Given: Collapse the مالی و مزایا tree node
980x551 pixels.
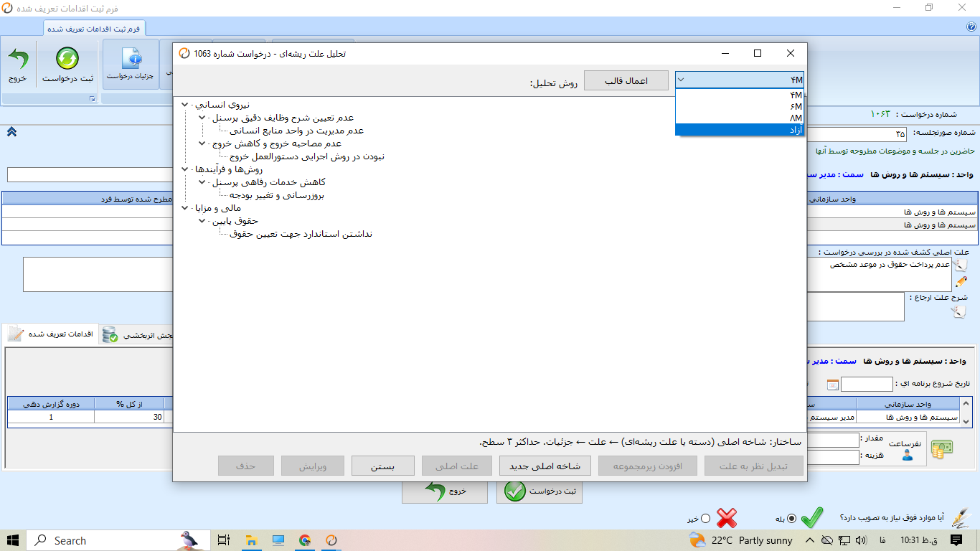Looking at the screenshot, I should coord(186,208).
